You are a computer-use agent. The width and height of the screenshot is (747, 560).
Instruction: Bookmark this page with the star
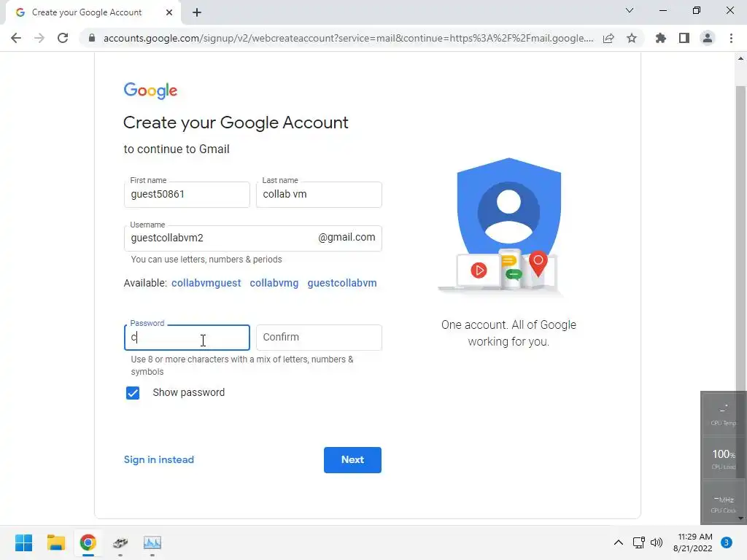[x=632, y=38]
